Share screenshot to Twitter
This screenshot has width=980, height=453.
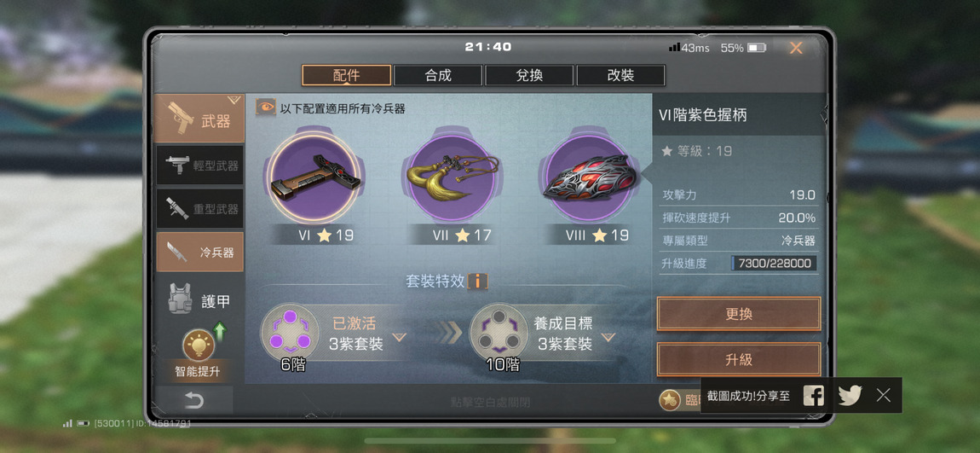[x=850, y=395]
